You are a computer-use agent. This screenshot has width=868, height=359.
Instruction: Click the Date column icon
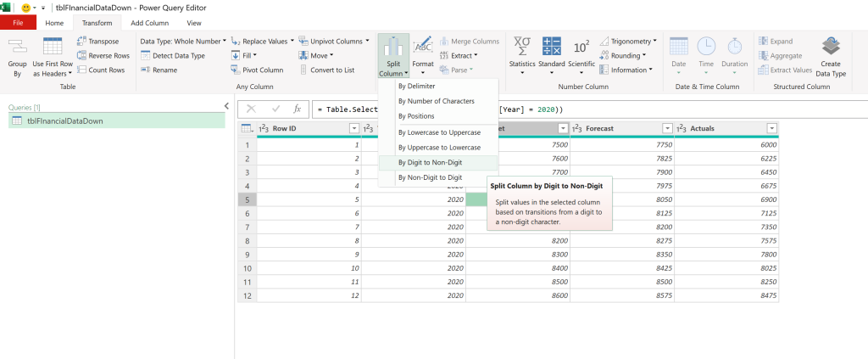click(679, 47)
